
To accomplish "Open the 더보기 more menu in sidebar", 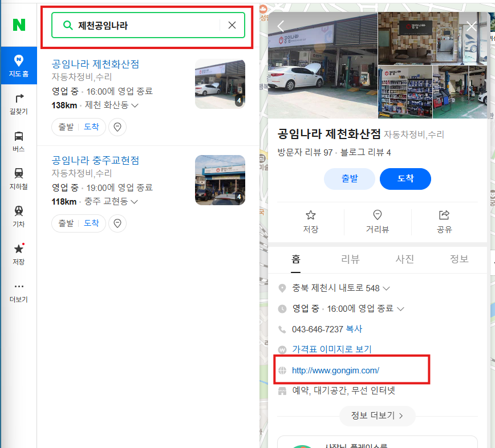I will click(19, 292).
